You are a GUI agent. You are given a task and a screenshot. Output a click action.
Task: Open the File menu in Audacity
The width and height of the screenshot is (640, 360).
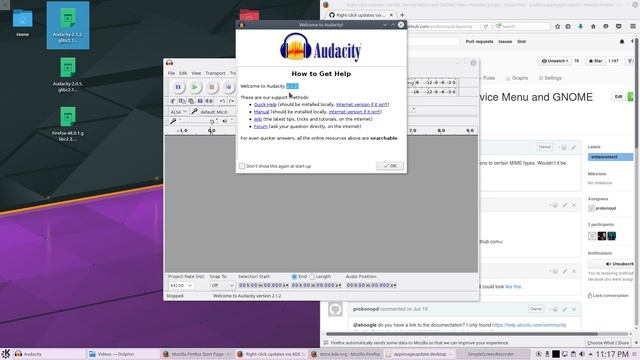point(171,73)
